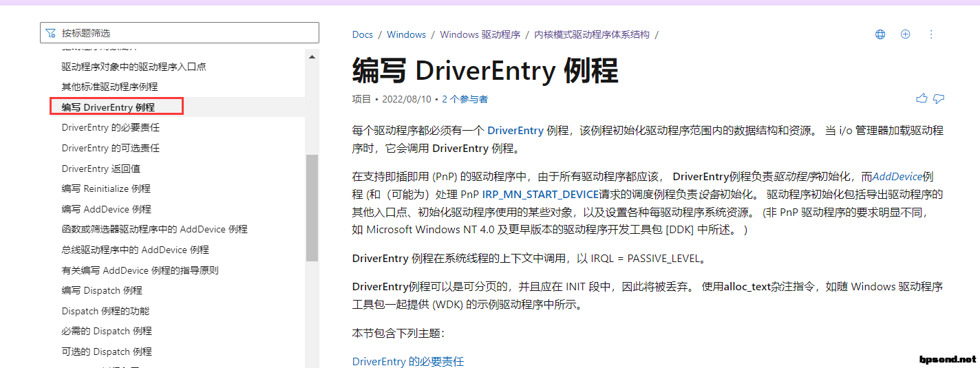
Task: Click the 2022/08/10 date text
Action: point(407,99)
